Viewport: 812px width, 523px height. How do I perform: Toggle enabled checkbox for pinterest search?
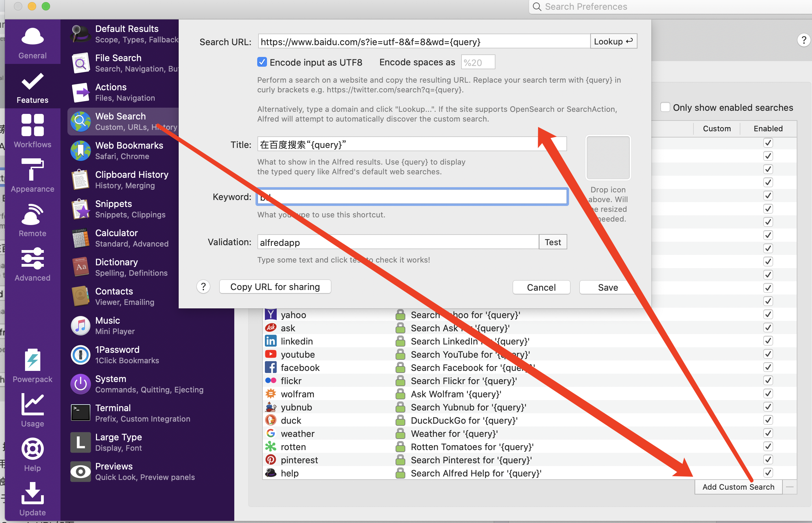pyautogui.click(x=768, y=460)
